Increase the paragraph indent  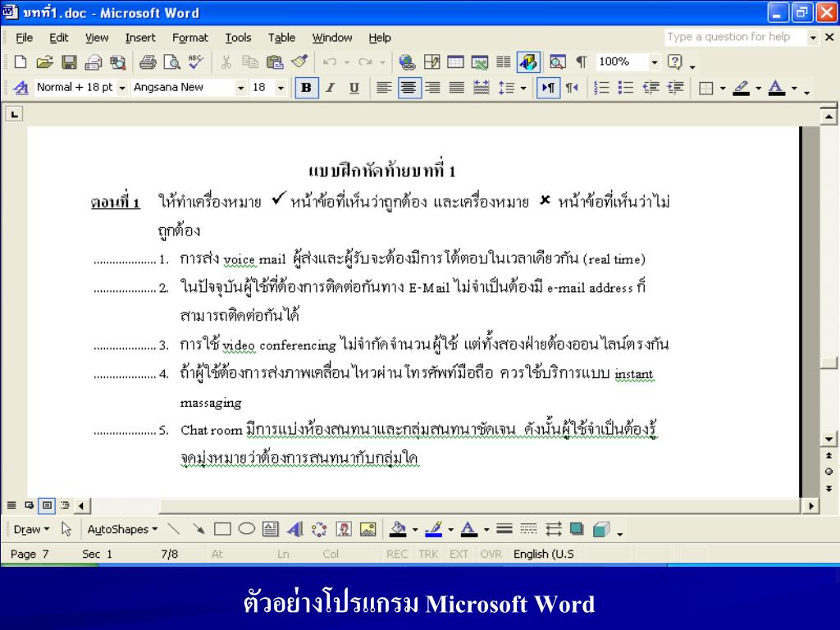coord(675,88)
